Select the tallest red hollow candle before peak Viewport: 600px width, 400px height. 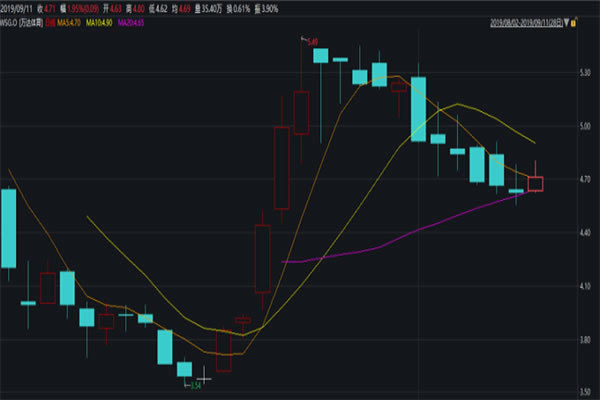click(282, 167)
